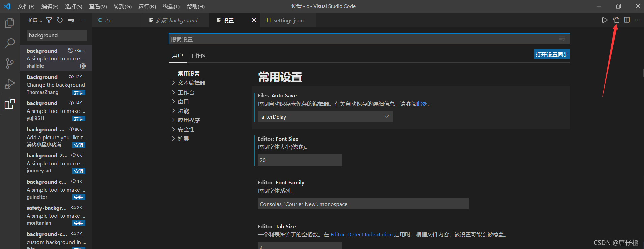Clear extensions search results icon
The image size is (644, 249).
click(x=71, y=20)
